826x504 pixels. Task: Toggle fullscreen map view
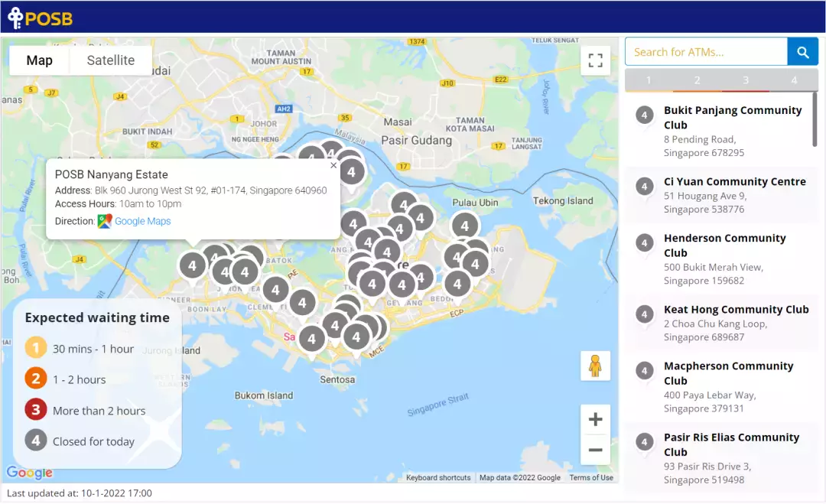[595, 60]
